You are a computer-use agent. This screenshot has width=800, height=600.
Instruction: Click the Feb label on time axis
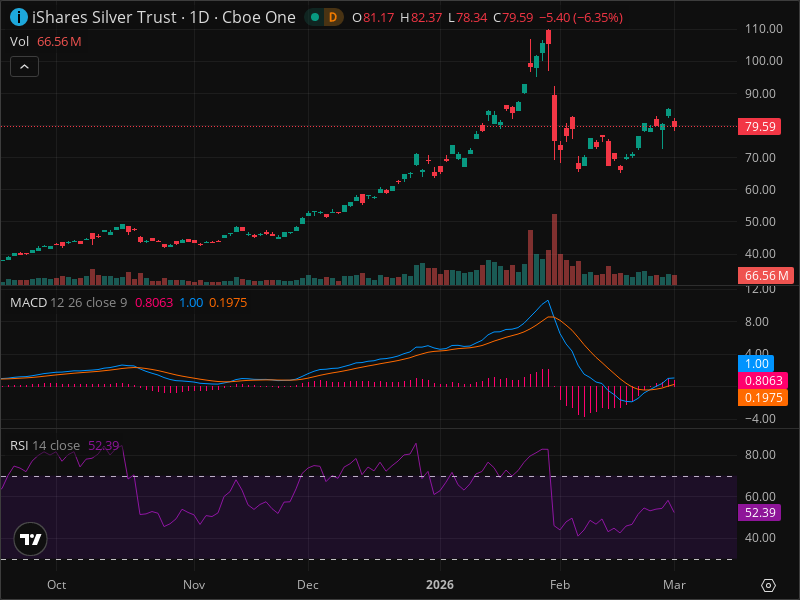(x=560, y=585)
